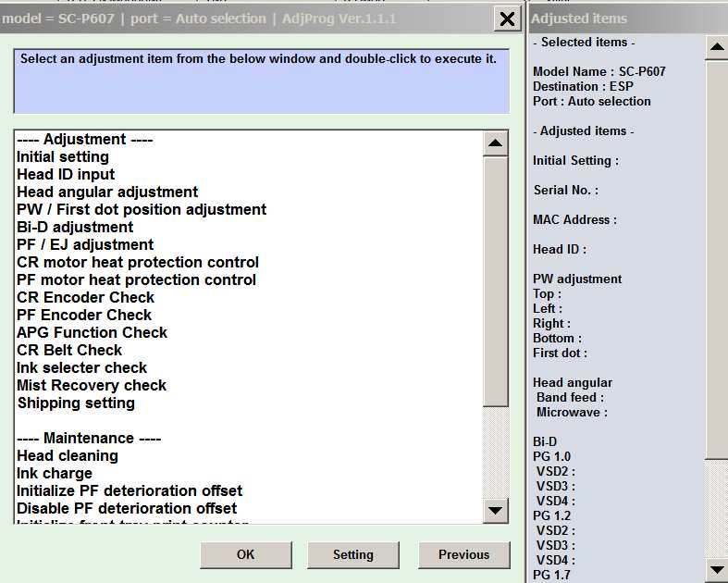The width and height of the screenshot is (728, 583).
Task: Select CR Belt Check item
Action: [69, 351]
